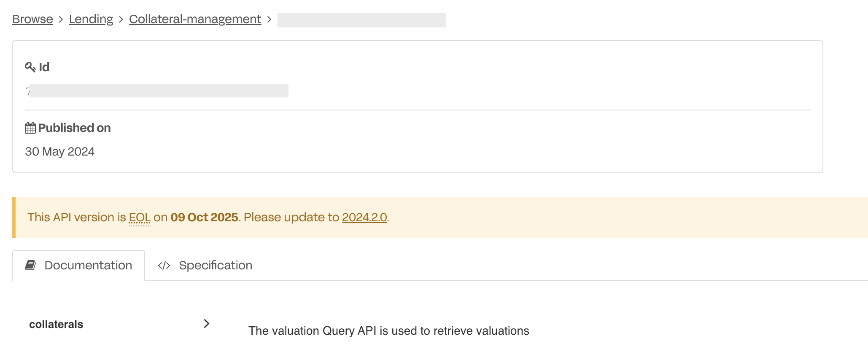Click the code icon on Specification tab
This screenshot has height=360, width=868.
164,265
